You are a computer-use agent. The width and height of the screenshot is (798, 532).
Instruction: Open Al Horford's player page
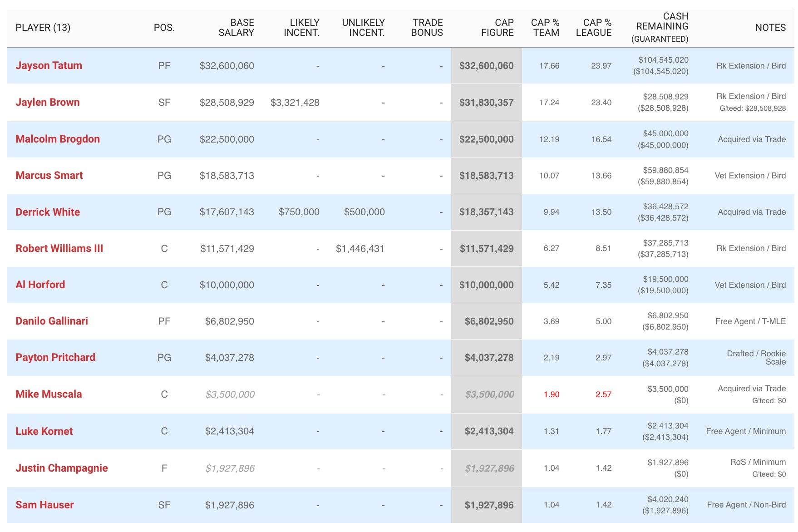pos(40,285)
